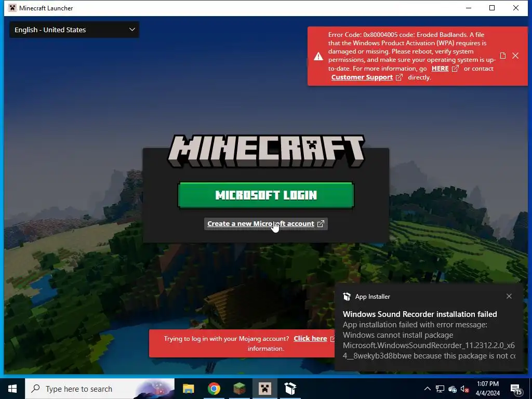Close the App Installer notification

[509, 296]
